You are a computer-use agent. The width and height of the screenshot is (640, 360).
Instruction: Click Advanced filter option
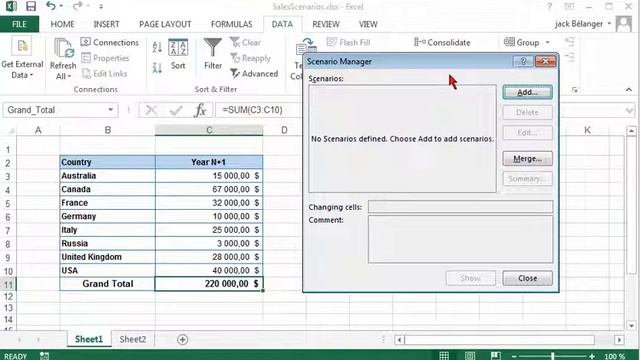point(254,74)
